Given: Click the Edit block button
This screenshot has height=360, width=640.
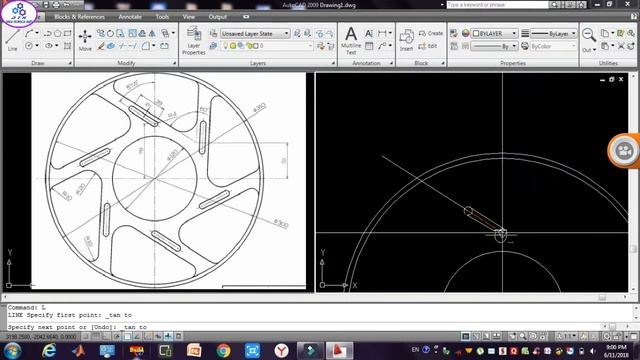Looking at the screenshot, I should pyautogui.click(x=428, y=46).
